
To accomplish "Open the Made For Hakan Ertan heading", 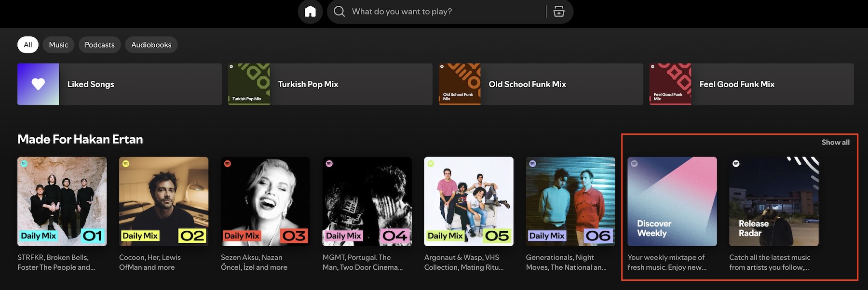I will pyautogui.click(x=80, y=139).
